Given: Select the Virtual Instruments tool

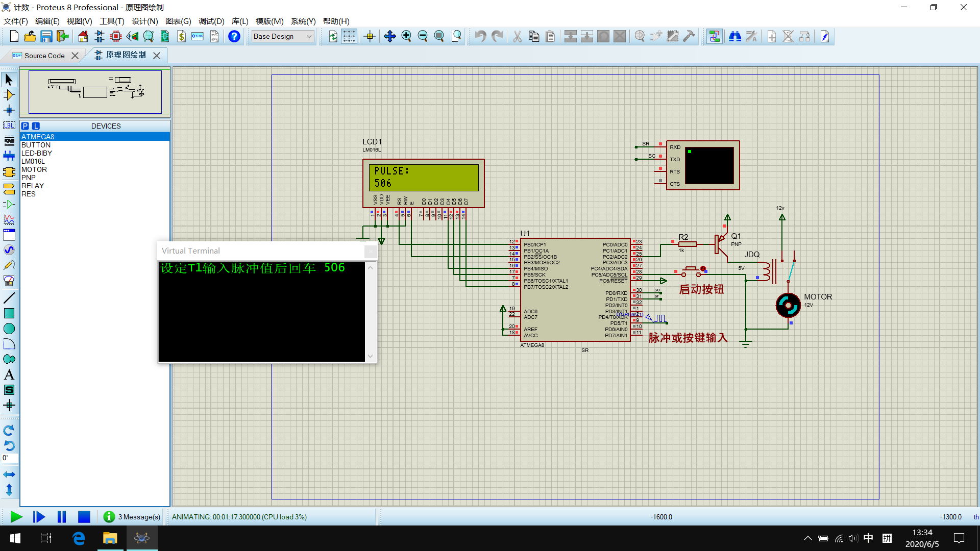Looking at the screenshot, I should (9, 281).
